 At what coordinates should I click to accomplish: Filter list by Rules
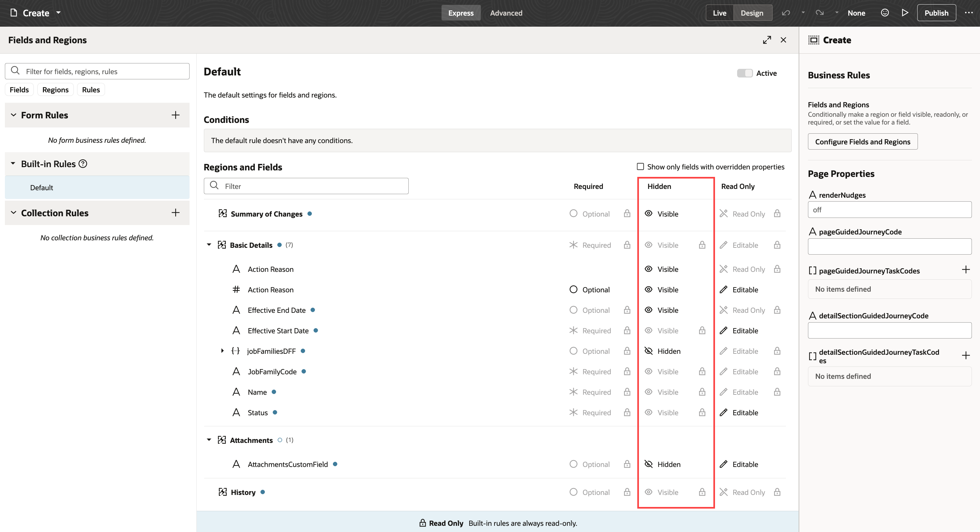(91, 90)
